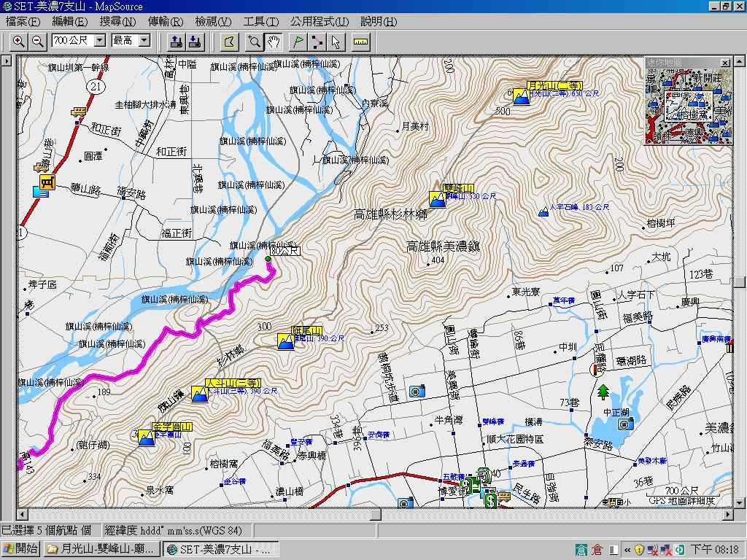Click the 月光山 summit waypoint icon
The width and height of the screenshot is (747, 560).
[521, 96]
